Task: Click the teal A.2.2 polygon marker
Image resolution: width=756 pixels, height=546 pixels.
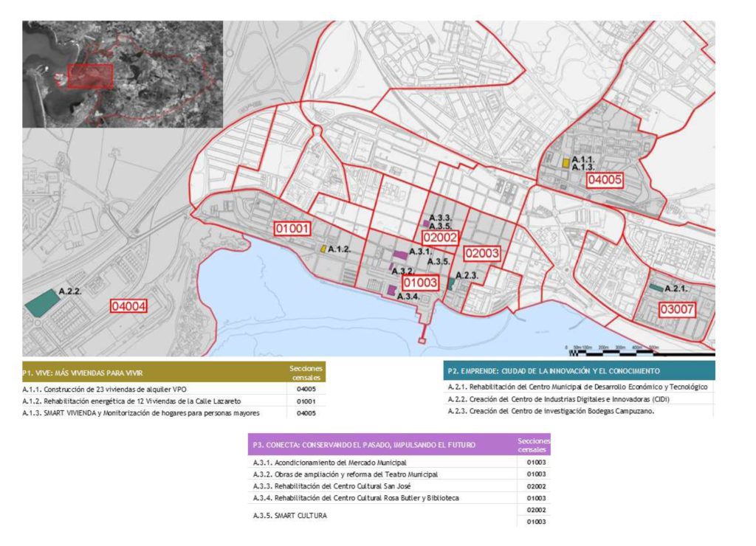Action: pos(41,302)
